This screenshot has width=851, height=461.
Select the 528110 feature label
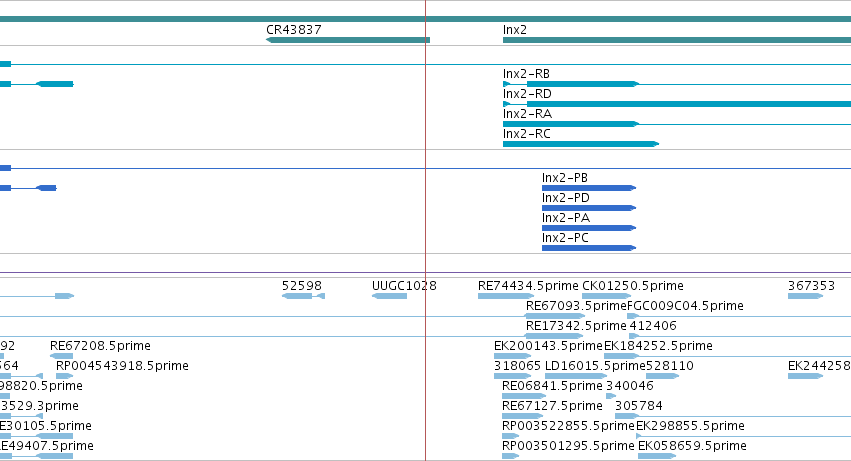pos(670,367)
